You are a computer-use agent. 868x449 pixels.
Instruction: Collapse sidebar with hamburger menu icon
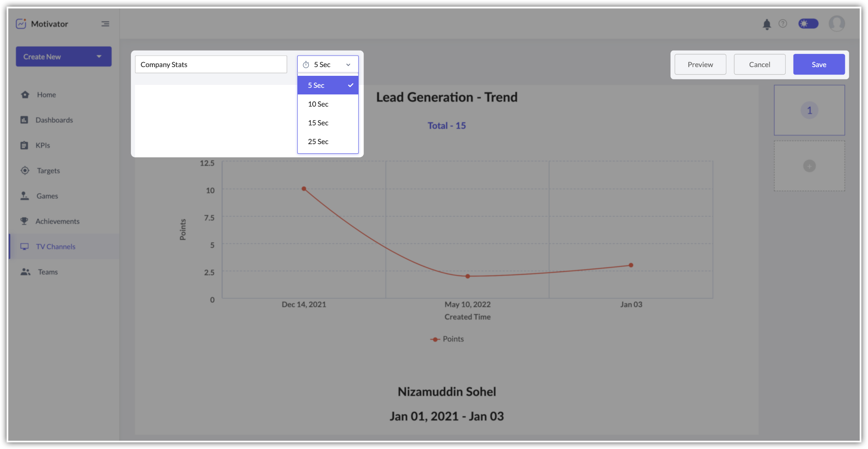pos(105,24)
